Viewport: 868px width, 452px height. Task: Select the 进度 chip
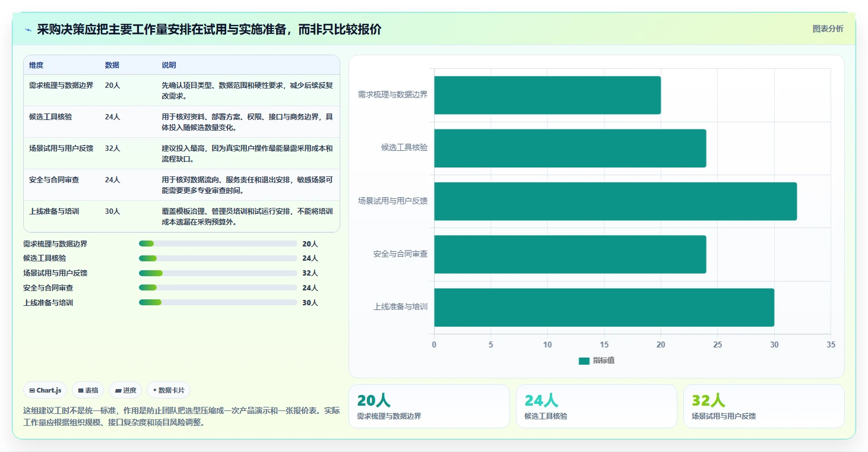(x=125, y=390)
